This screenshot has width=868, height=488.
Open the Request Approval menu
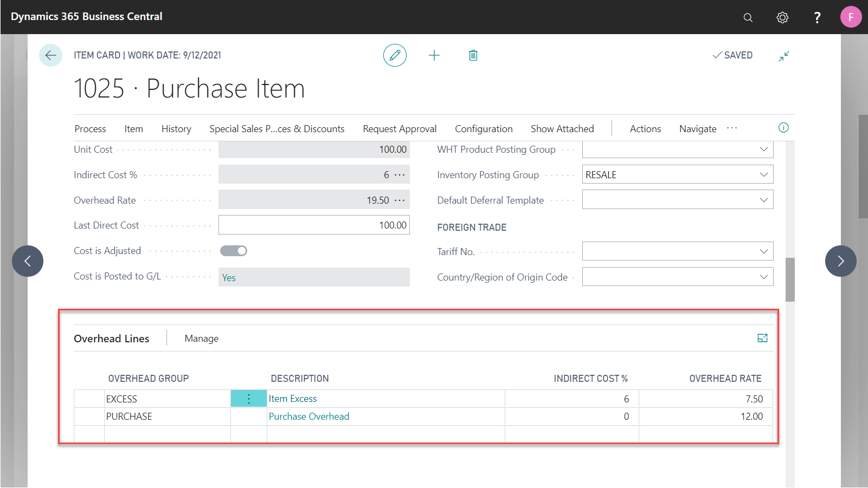(x=400, y=129)
